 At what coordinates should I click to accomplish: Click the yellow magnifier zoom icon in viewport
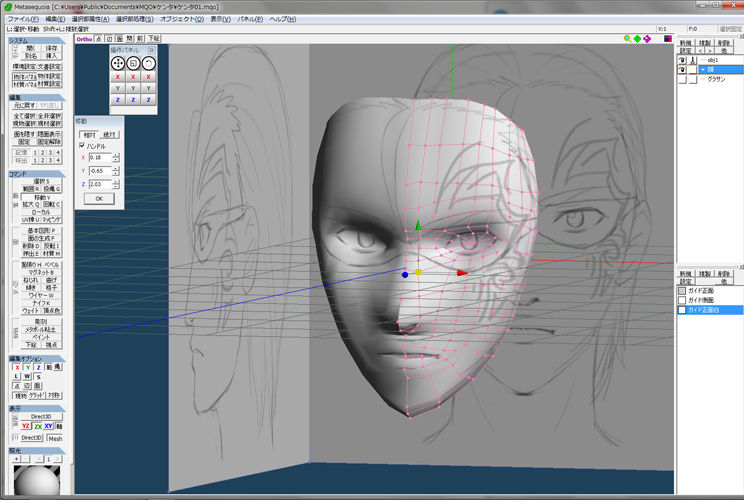[x=628, y=39]
